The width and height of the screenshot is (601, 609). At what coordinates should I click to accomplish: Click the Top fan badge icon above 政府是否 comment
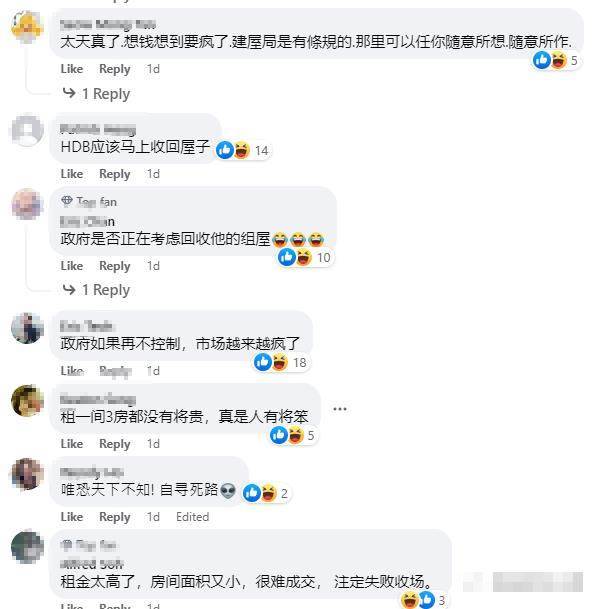[x=66, y=201]
